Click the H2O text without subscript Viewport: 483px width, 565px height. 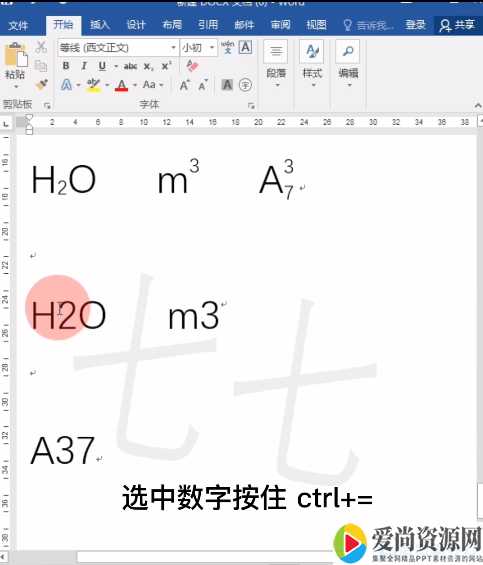tap(68, 315)
